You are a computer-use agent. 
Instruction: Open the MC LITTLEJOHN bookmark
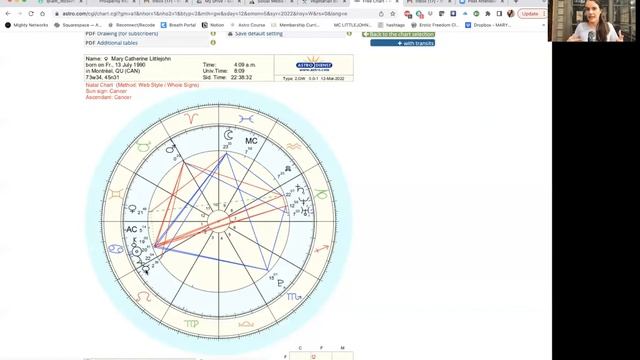pos(352,25)
